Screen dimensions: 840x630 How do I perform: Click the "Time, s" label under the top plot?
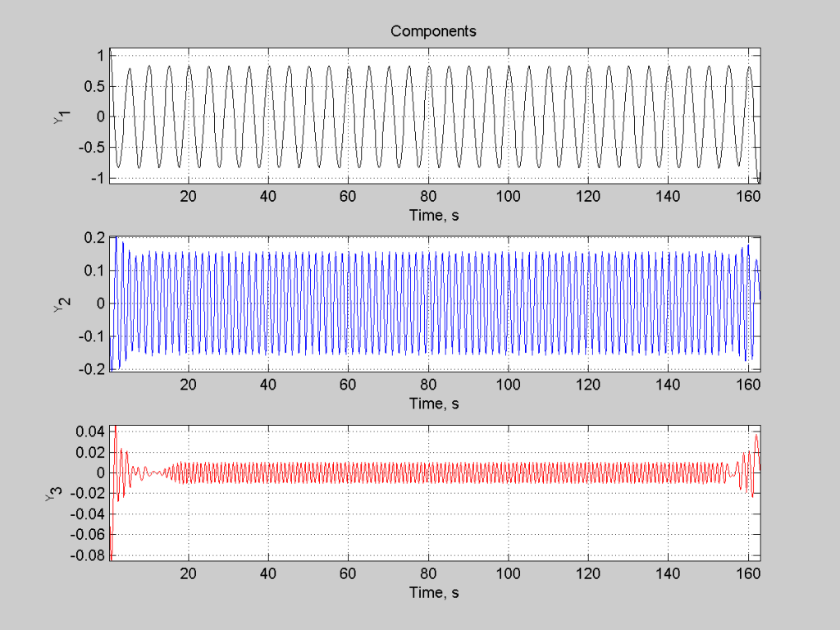coord(433,216)
